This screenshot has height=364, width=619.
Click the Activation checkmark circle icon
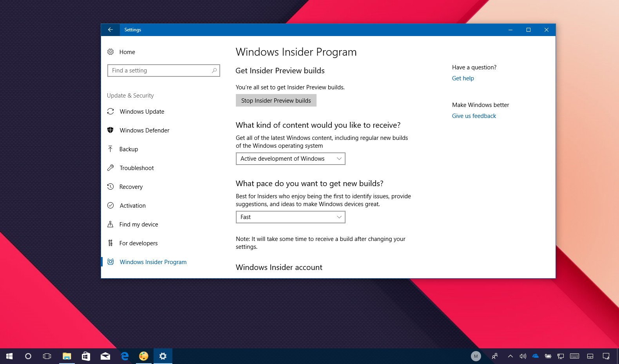[x=110, y=205]
